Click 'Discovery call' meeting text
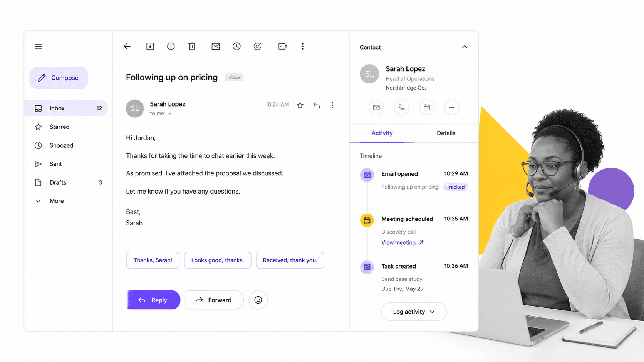Image resolution: width=644 pixels, height=362 pixels. [x=399, y=232]
